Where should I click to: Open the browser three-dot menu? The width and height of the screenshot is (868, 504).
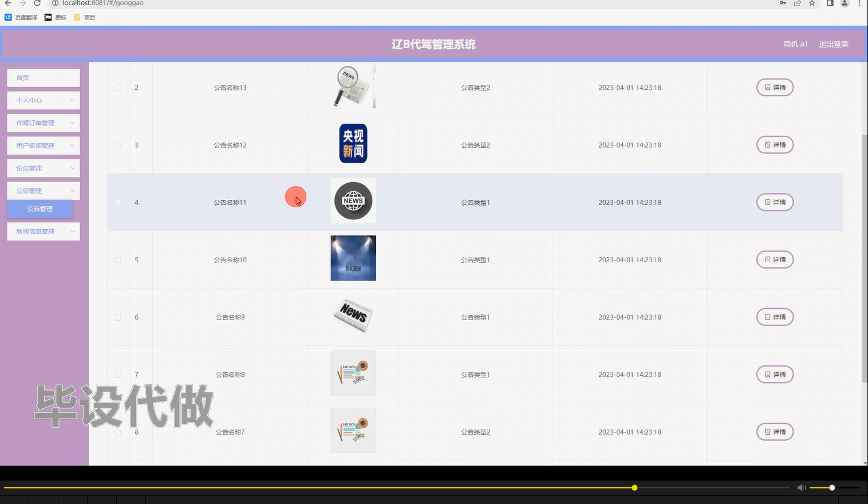click(x=859, y=3)
